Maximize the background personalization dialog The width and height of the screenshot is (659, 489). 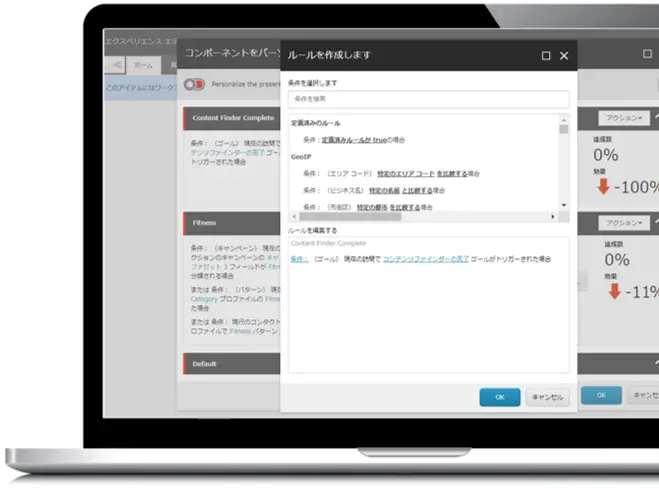(x=648, y=54)
